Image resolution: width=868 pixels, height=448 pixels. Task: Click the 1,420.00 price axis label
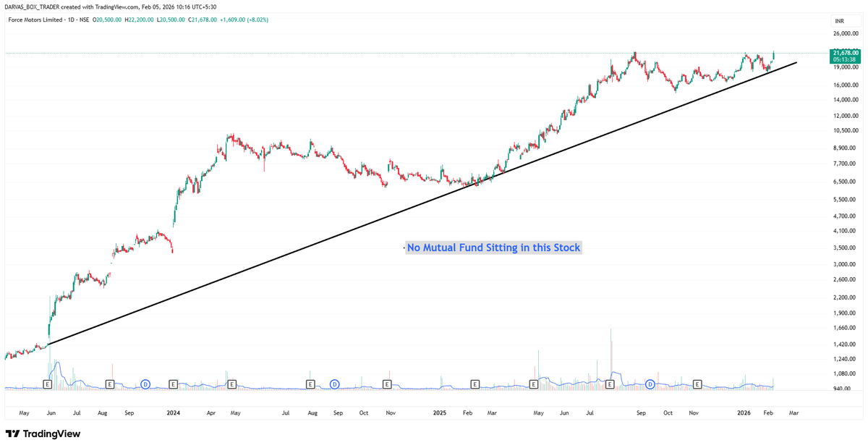846,345
